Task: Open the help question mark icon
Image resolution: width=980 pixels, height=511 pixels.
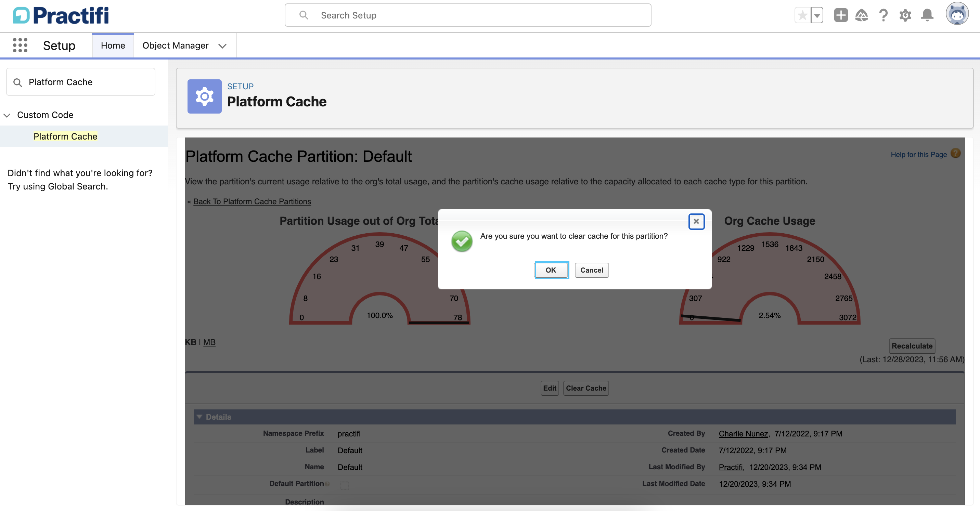Action: (884, 16)
